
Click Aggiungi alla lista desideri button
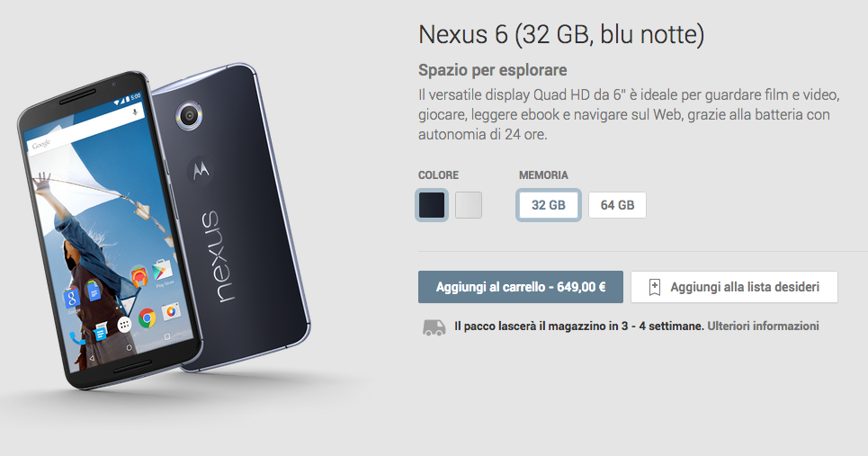coord(734,287)
